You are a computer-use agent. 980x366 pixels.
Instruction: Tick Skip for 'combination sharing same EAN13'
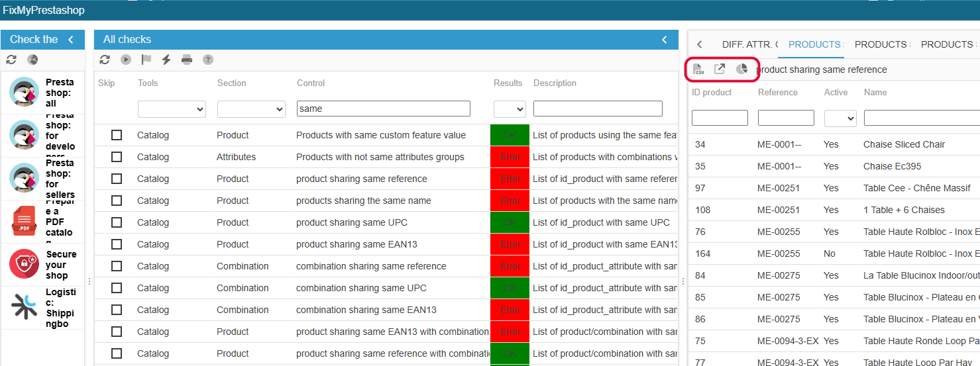[x=117, y=310]
